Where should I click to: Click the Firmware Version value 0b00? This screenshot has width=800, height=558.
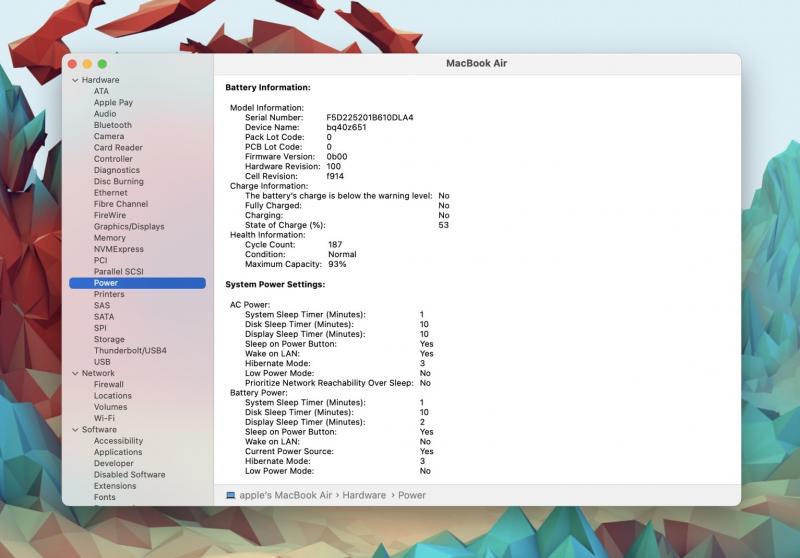pyautogui.click(x=337, y=157)
